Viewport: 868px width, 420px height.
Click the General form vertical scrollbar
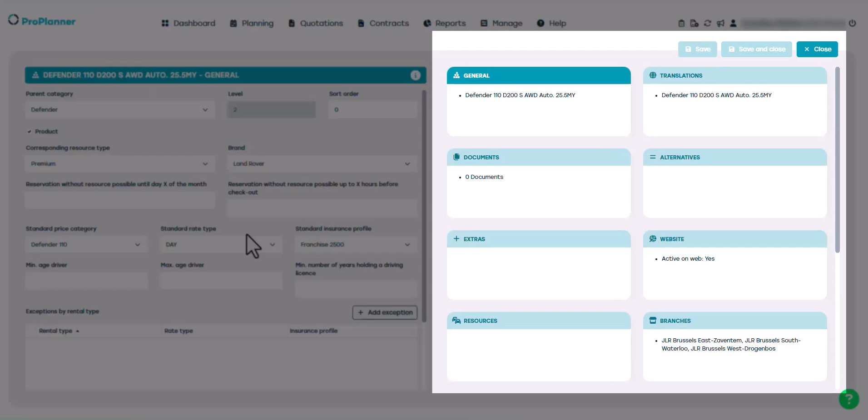click(424, 206)
